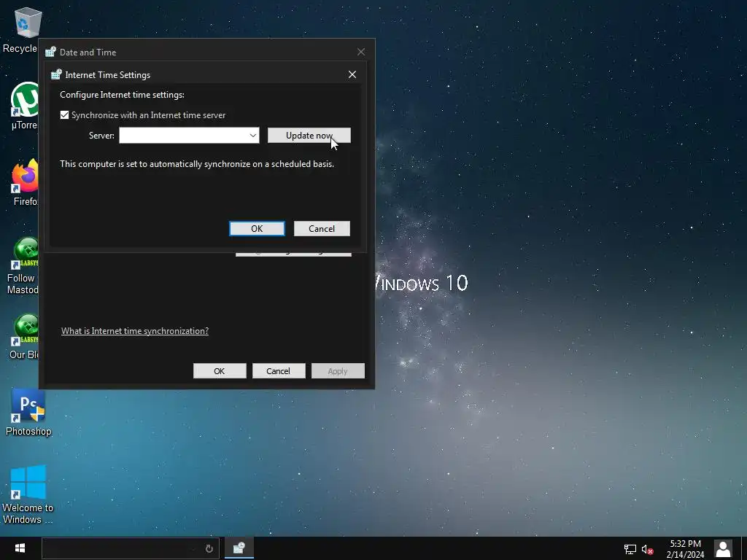The width and height of the screenshot is (747, 560).
Task: Click the Internet Time Settings title icon
Action: (x=56, y=74)
